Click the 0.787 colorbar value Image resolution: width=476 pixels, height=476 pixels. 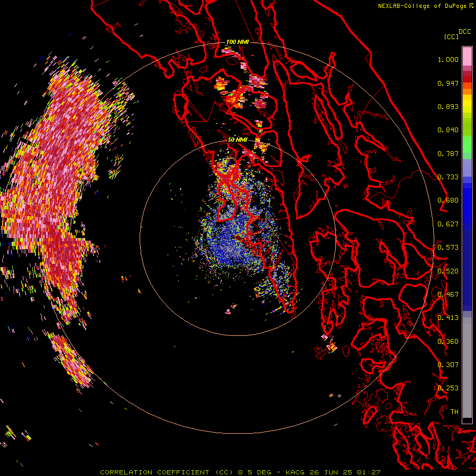(448, 153)
